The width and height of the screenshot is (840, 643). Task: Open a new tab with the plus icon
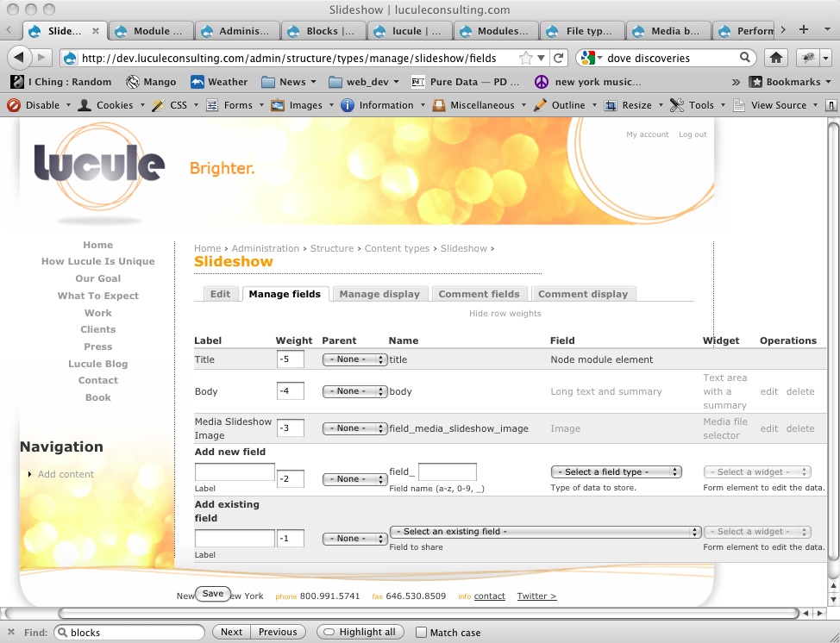(803, 29)
